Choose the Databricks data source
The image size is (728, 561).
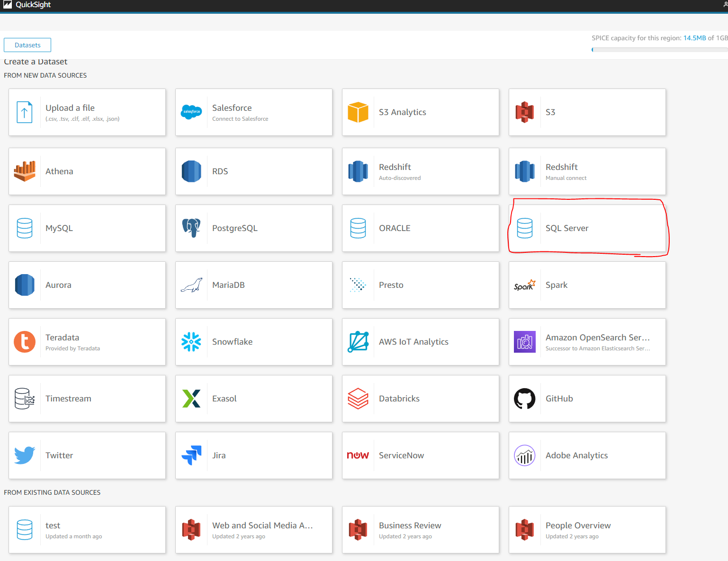(x=420, y=399)
